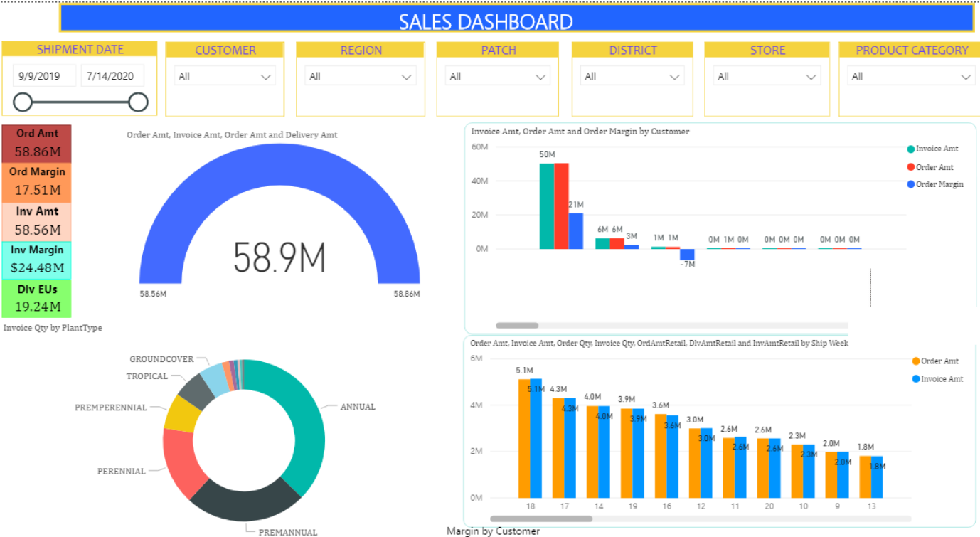The width and height of the screenshot is (980, 537).
Task: Click the week 9 blue Invoice Amt bar
Action: (843, 474)
